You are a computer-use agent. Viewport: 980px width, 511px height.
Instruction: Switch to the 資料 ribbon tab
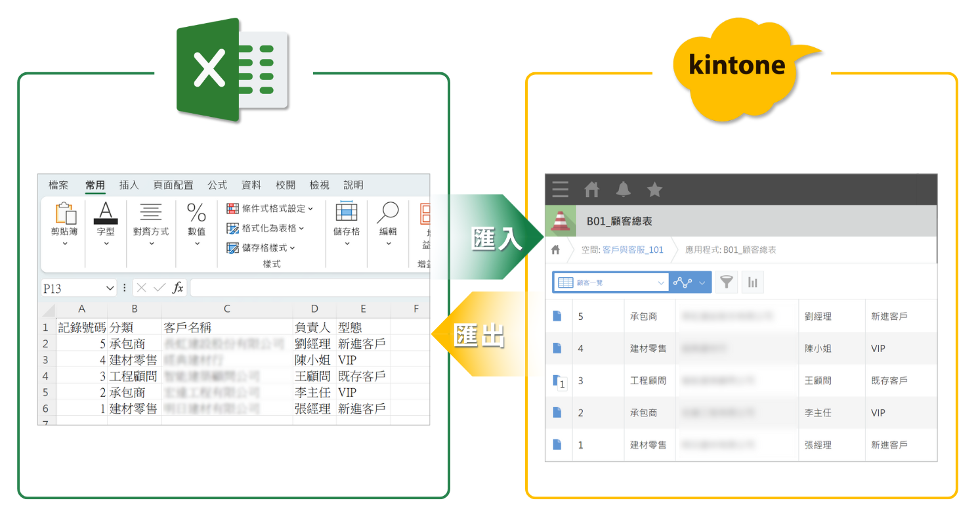point(251,185)
